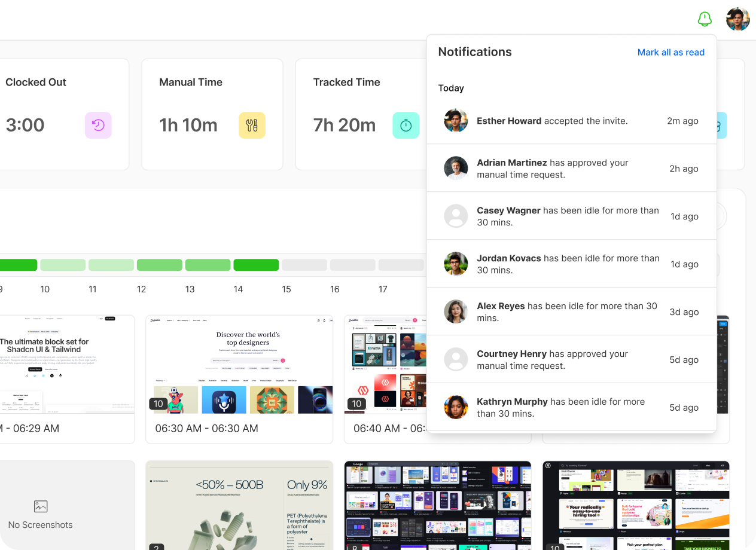The width and height of the screenshot is (756, 550).
Task: Mark all notifications as read
Action: coord(670,53)
